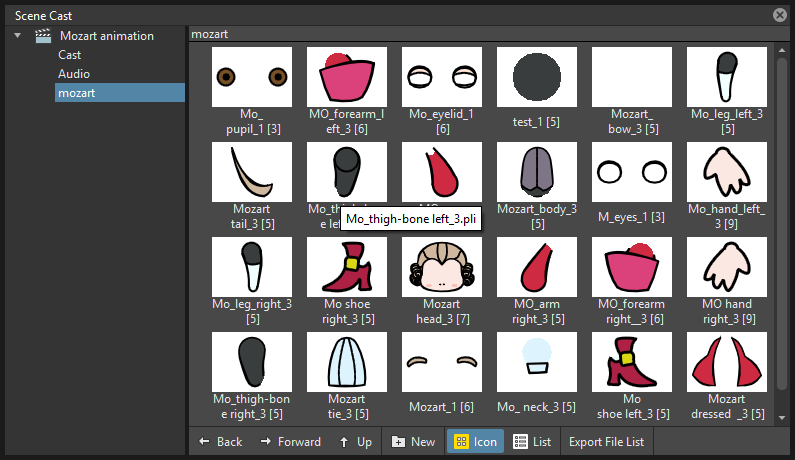Viewport: 795px width, 460px height.
Task: Click Export File List button
Action: click(606, 442)
